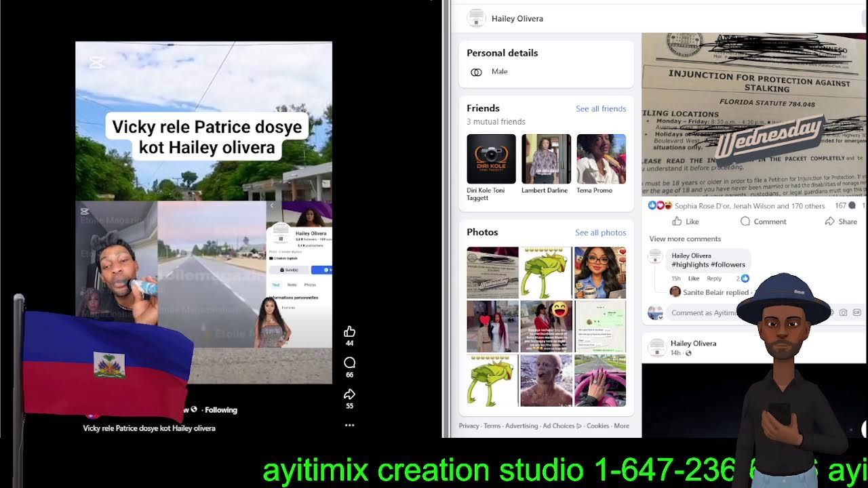Open reaction emojis summary on the post
Viewport: 868px width, 488px height.
click(x=660, y=205)
